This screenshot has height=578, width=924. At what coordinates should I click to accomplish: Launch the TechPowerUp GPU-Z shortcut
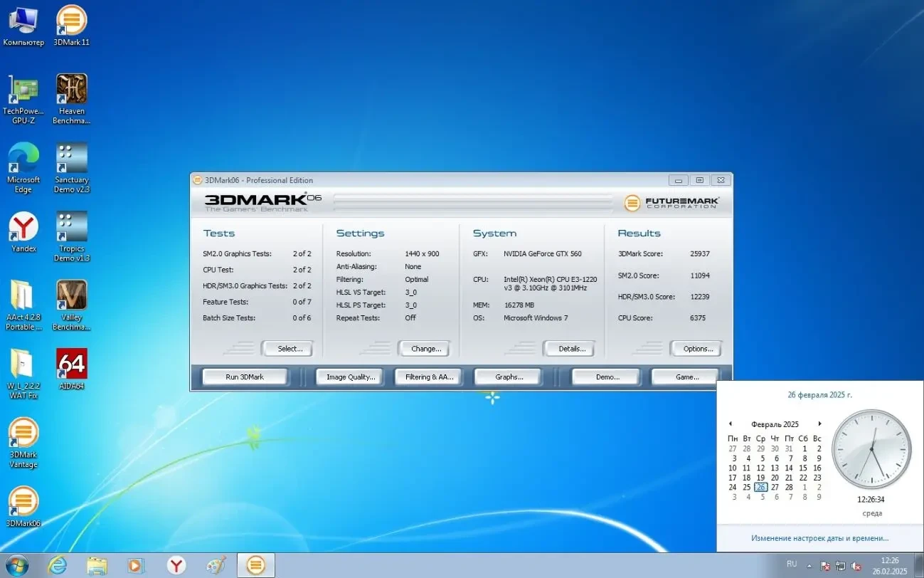(x=23, y=90)
